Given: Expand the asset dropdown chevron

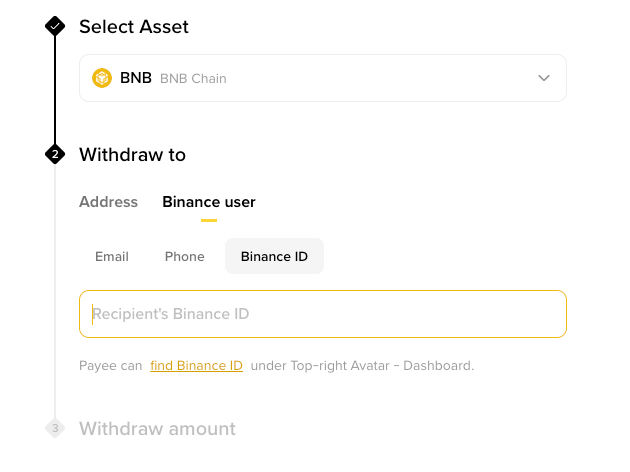Looking at the screenshot, I should pyautogui.click(x=544, y=78).
